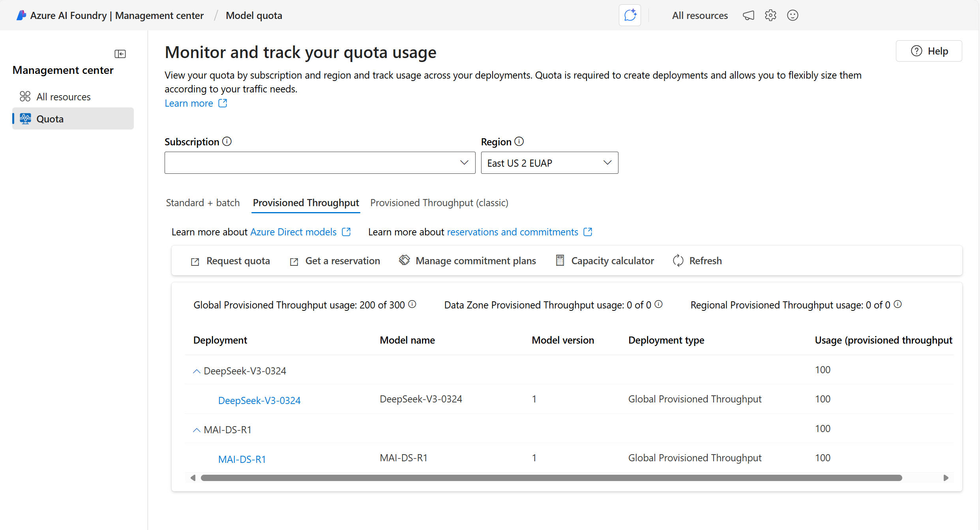This screenshot has width=980, height=530.
Task: Open the AI chat assistant icon
Action: 630,15
